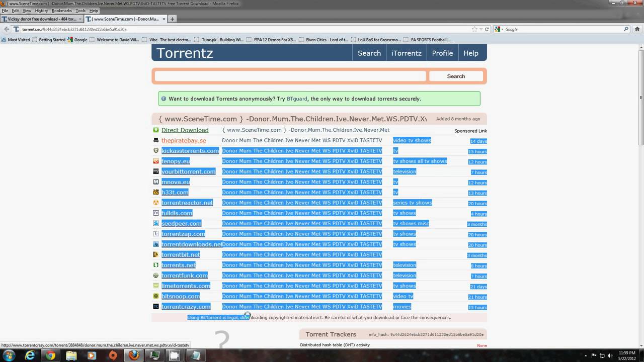Click the Direct Download link
The image size is (644, 362).
(x=185, y=130)
